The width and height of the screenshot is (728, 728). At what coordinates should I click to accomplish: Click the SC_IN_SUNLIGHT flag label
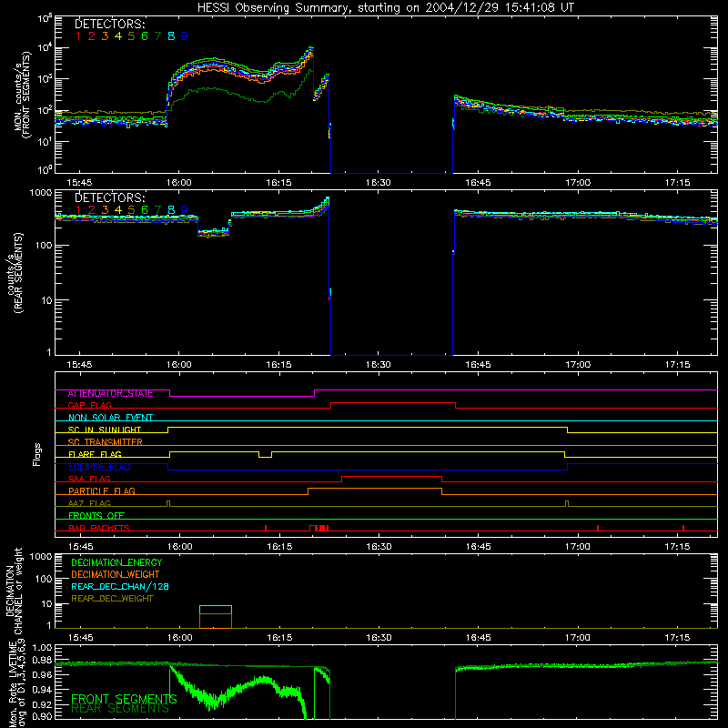pyautogui.click(x=105, y=430)
